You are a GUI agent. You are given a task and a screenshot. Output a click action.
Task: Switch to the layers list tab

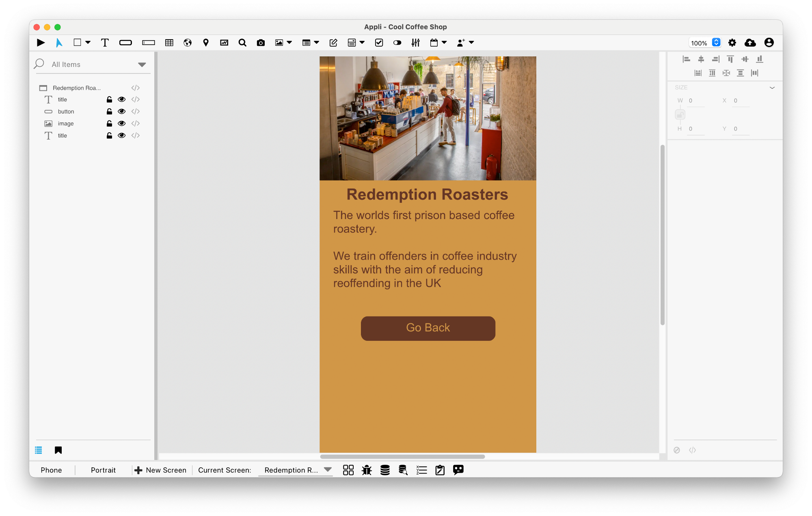[39, 450]
